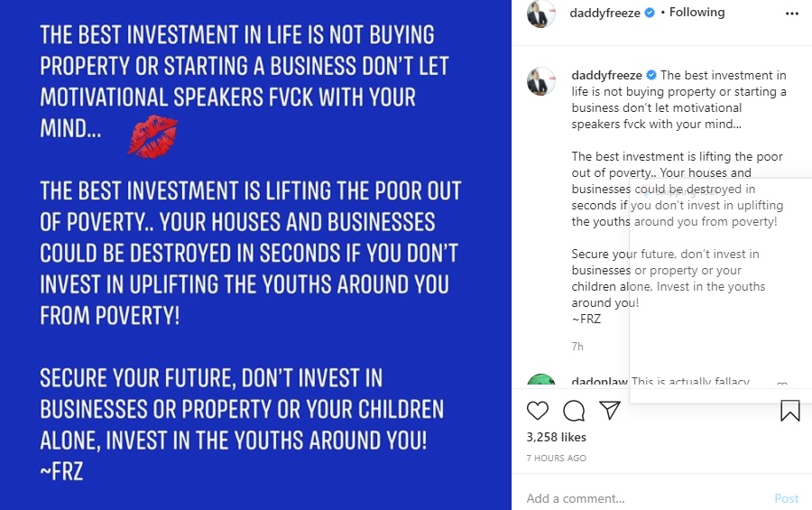812x510 pixels.
Task: View the 3,258 likes list
Action: 556,437
